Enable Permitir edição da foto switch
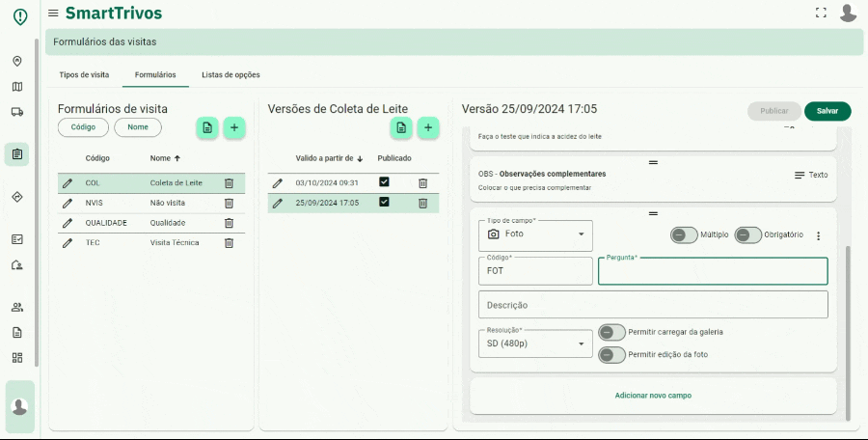 click(612, 355)
